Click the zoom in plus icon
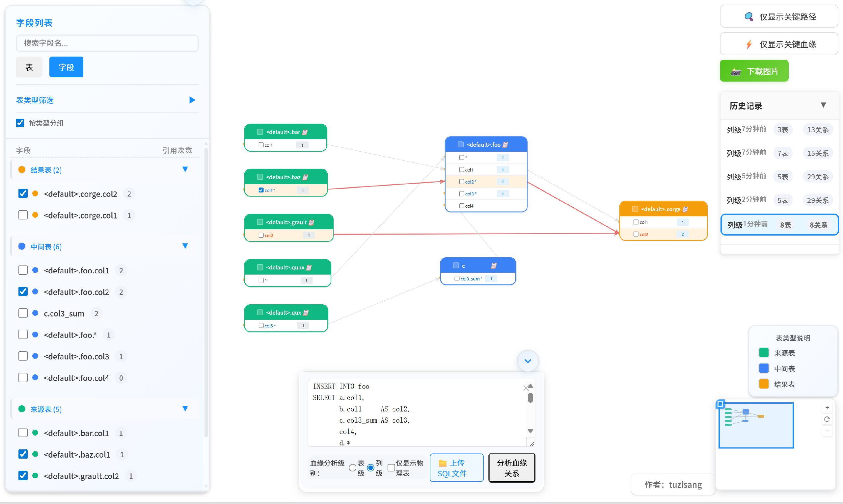Image resolution: width=843 pixels, height=504 pixels. pos(827,408)
